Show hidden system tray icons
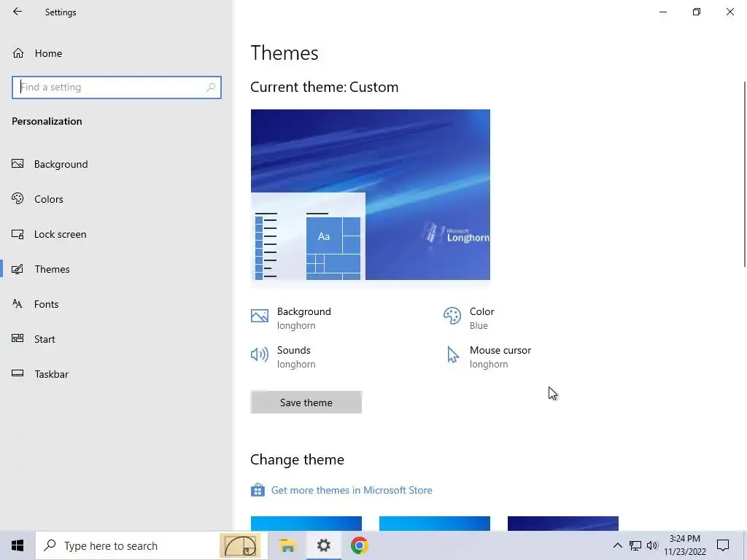Screen dimensions: 747x560 coord(617,545)
